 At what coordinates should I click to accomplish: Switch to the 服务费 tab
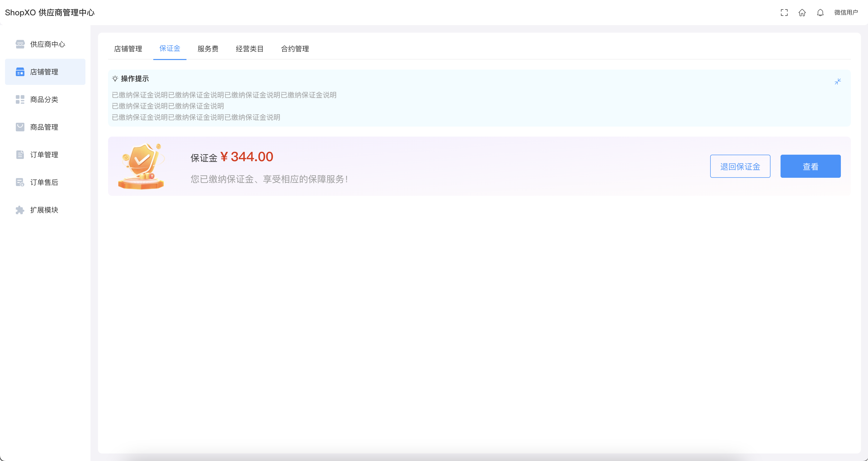[x=208, y=49]
